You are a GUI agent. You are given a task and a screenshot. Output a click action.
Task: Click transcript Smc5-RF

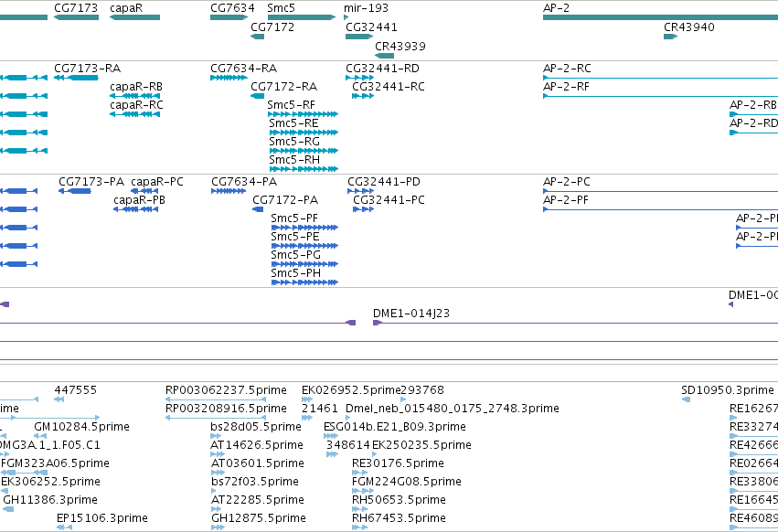292,105
